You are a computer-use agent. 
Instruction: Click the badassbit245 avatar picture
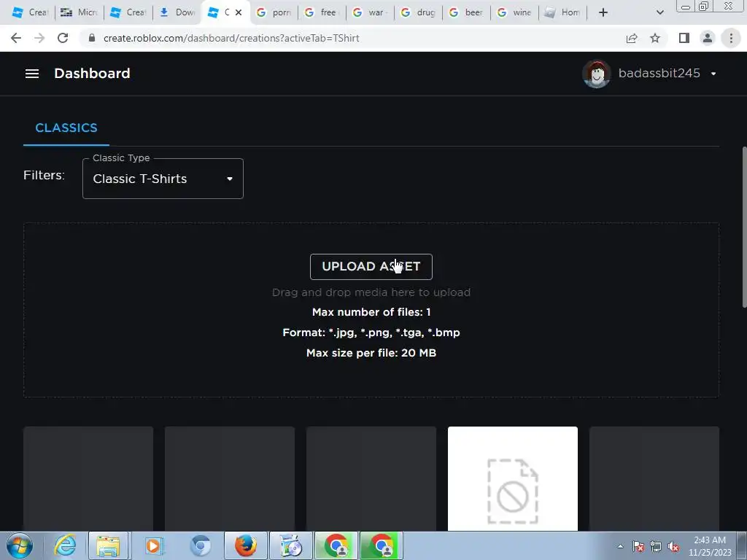pyautogui.click(x=597, y=74)
